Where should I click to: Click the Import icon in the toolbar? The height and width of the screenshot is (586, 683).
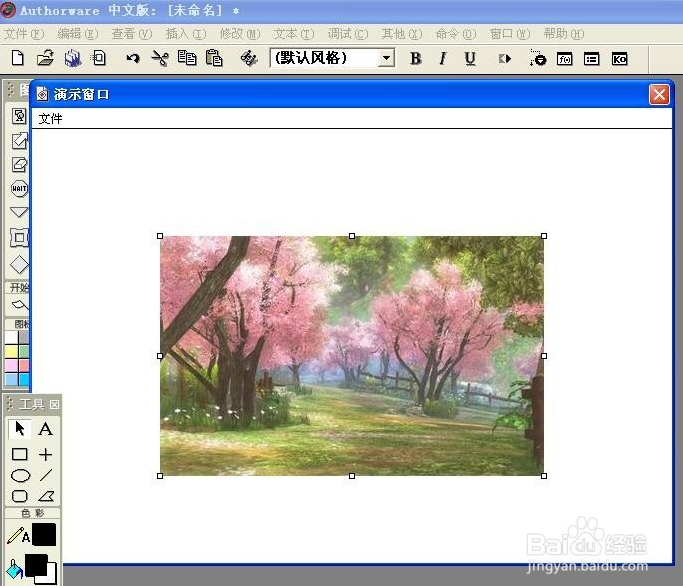pyautogui.click(x=99, y=58)
